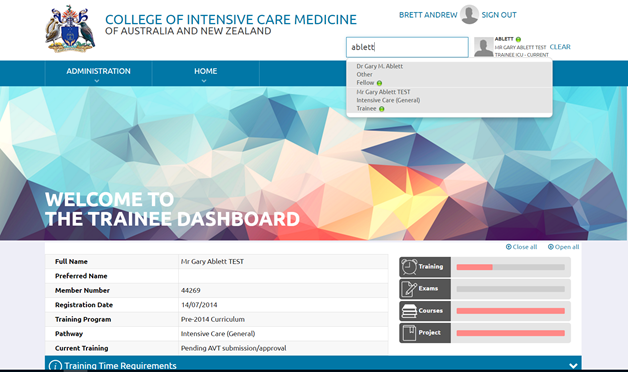Click the Member Number label
Viewport: 628px width, 372px height.
pos(82,290)
